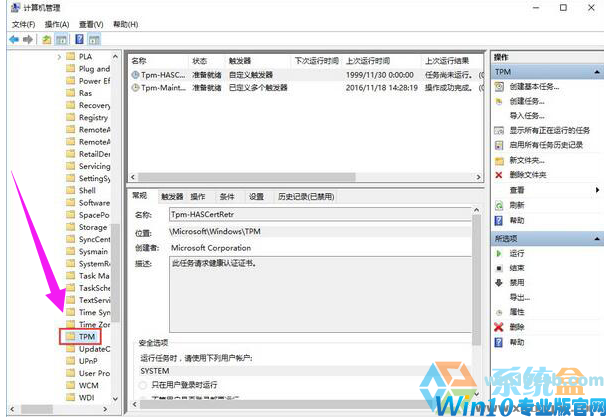The image size is (612, 420).
Task: Click 帮助 under the 所选项 section
Action: tap(517, 342)
